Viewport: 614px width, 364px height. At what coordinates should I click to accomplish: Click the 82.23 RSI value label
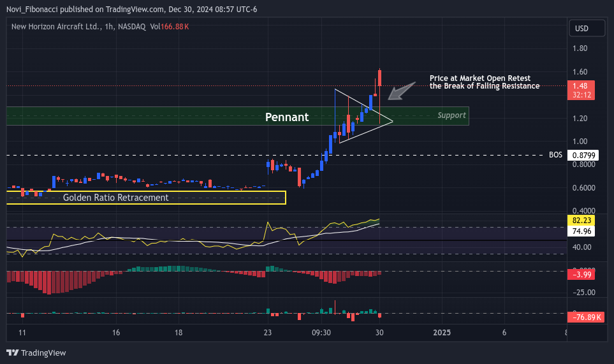coord(581,221)
